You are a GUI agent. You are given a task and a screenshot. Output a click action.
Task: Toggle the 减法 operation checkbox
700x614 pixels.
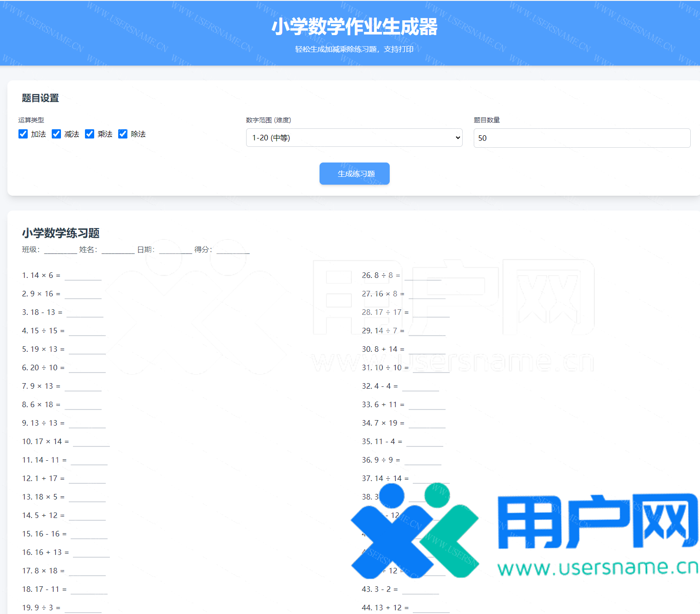coord(56,134)
